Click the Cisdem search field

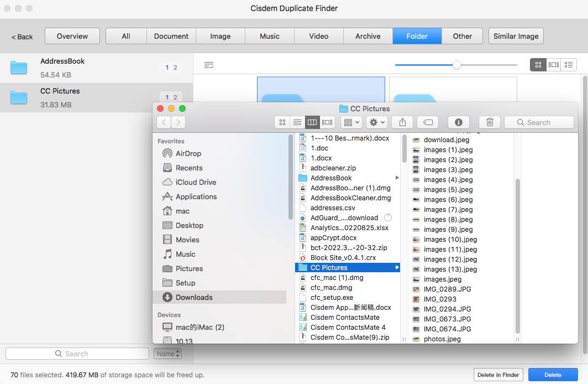coord(77,354)
